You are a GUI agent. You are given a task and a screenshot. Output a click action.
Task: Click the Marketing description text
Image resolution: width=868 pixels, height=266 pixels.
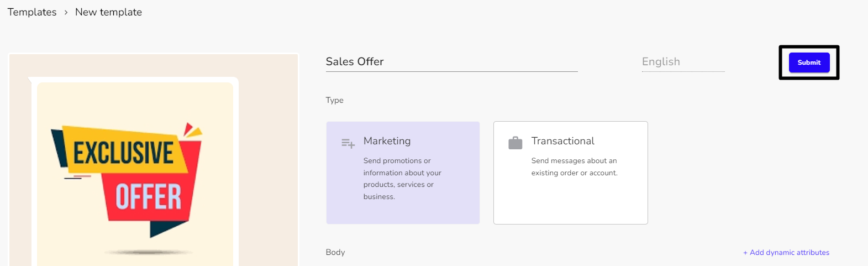(402, 179)
